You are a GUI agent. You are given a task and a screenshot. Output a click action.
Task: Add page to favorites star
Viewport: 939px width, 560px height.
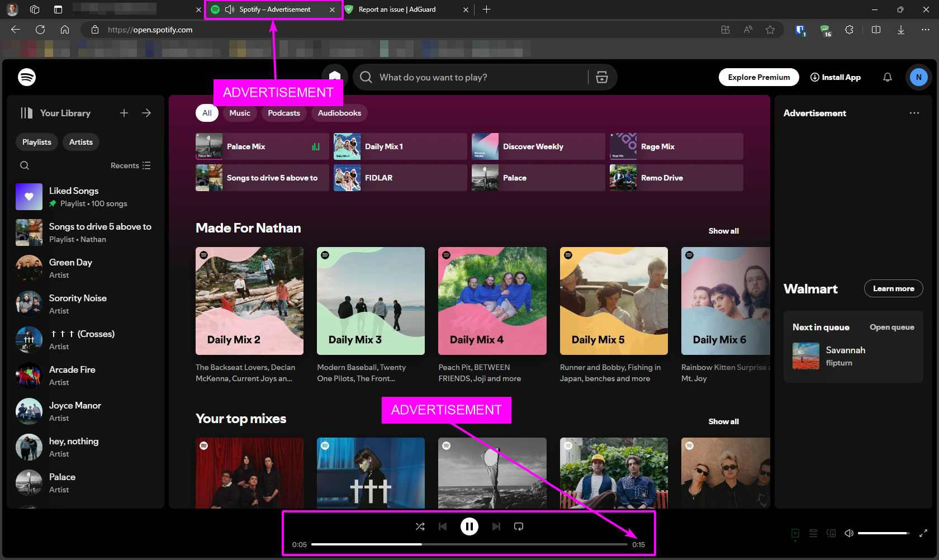[x=770, y=30]
